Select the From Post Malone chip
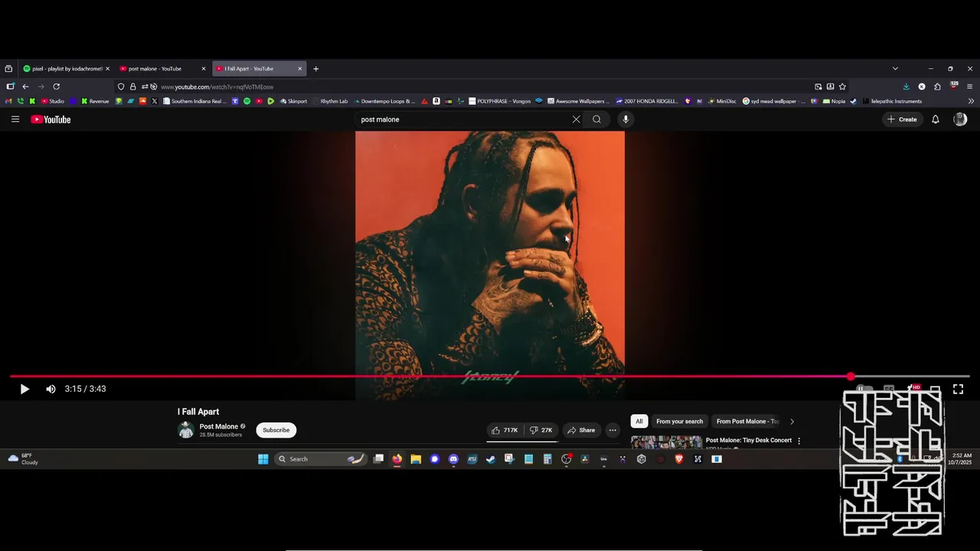The height and width of the screenshot is (551, 980). pos(747,421)
